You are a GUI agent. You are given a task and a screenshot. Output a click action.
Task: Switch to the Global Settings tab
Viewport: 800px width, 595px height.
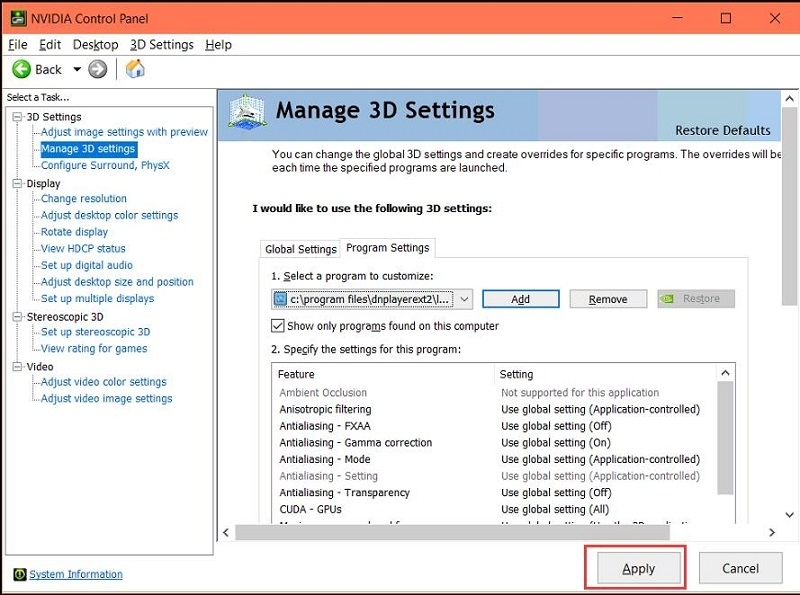(300, 249)
